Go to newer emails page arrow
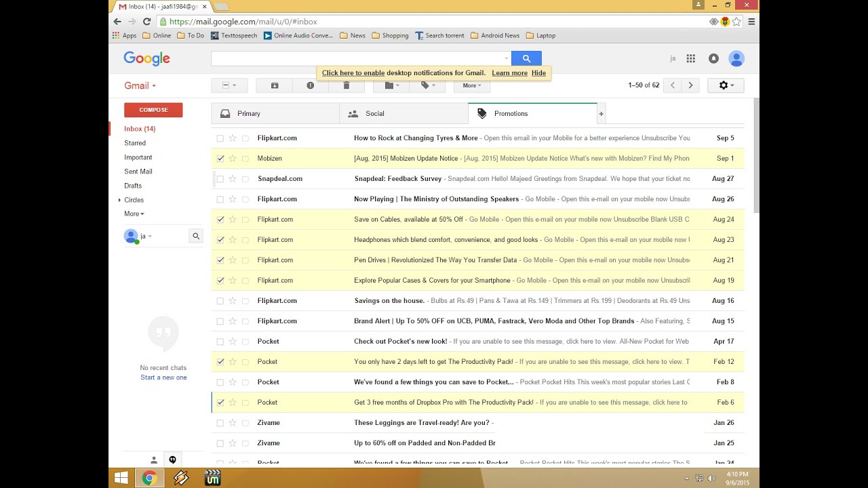Image resolution: width=868 pixels, height=488 pixels. click(x=673, y=85)
